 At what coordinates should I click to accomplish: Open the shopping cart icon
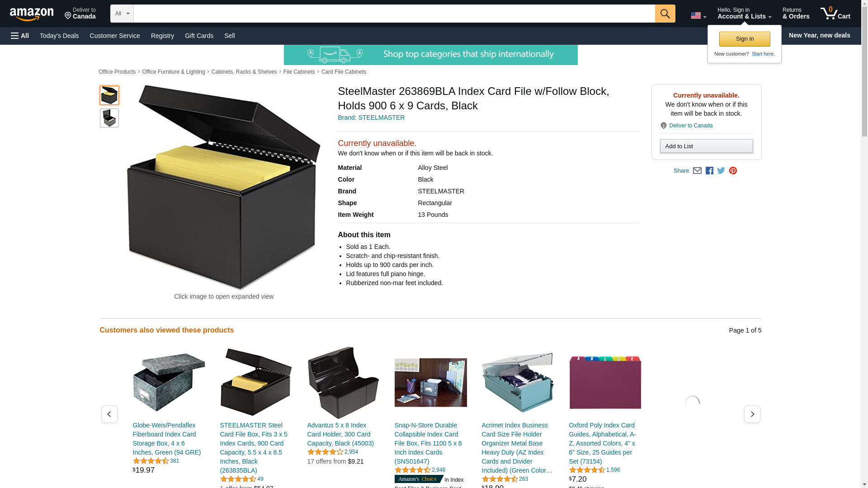click(835, 14)
